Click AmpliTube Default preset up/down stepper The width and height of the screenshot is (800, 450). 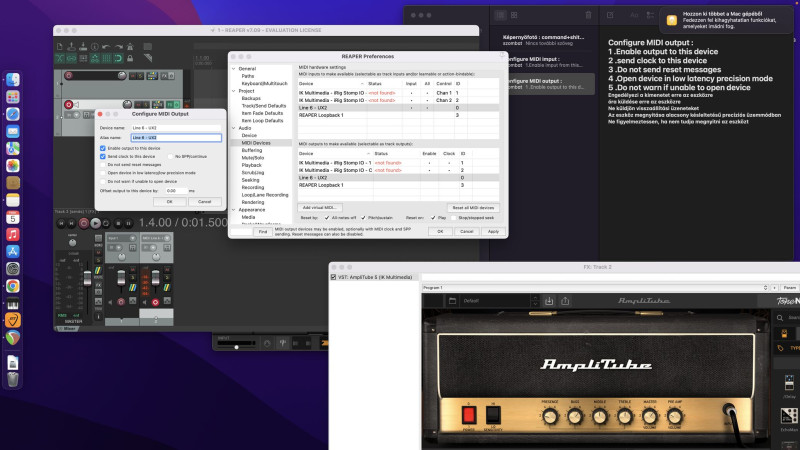(x=535, y=301)
